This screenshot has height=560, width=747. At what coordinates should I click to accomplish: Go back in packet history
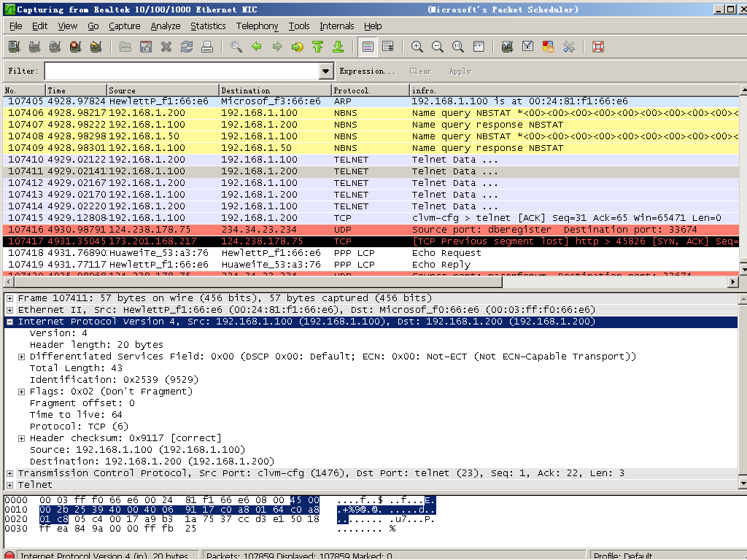pos(257,47)
